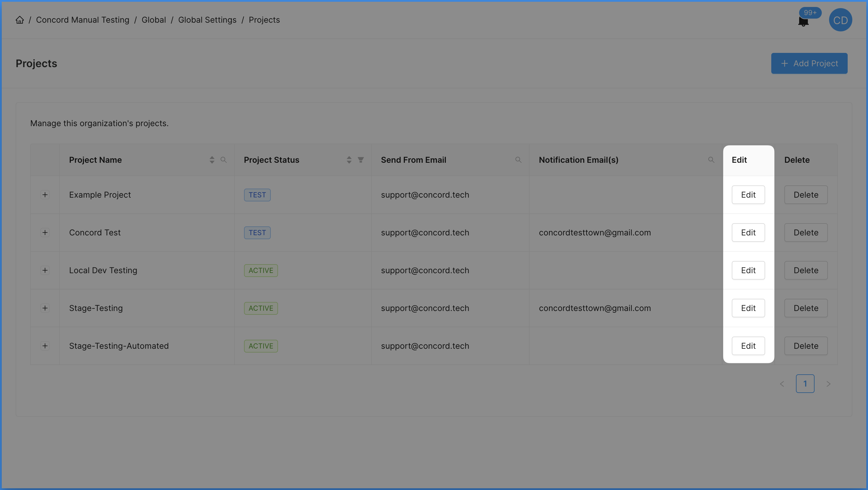This screenshot has height=490, width=868.
Task: Expand the Concord Test row
Action: (x=45, y=233)
